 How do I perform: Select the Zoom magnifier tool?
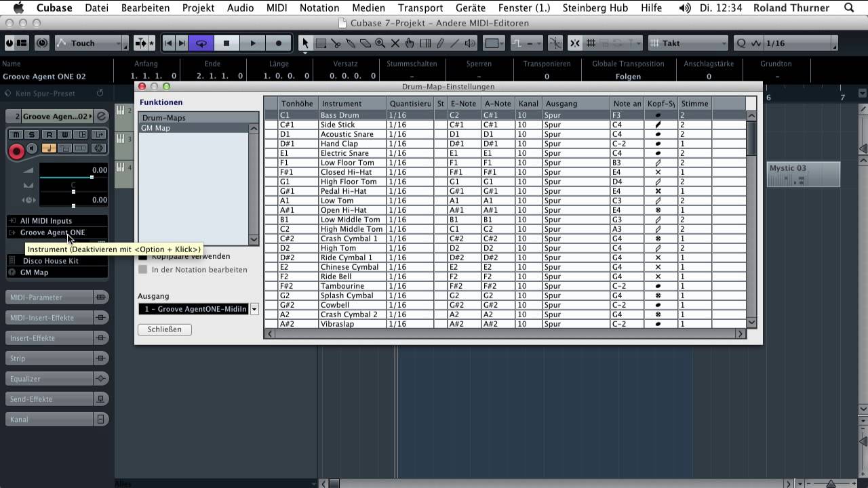pos(380,43)
